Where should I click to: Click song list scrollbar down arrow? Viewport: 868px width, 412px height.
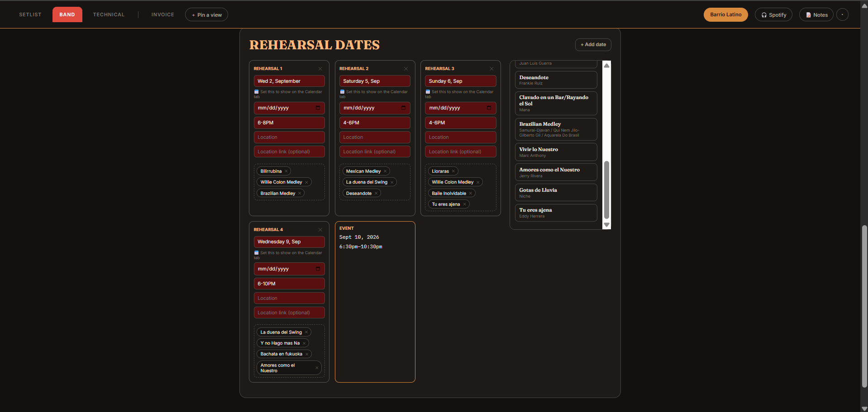click(x=607, y=225)
